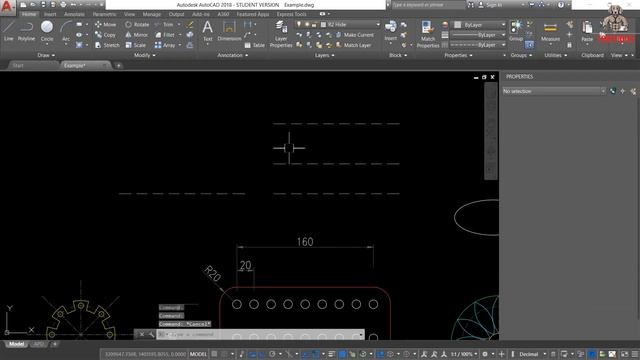Toggle clean screen in status bar
Screen dimensions: 640x360
click(x=625, y=354)
